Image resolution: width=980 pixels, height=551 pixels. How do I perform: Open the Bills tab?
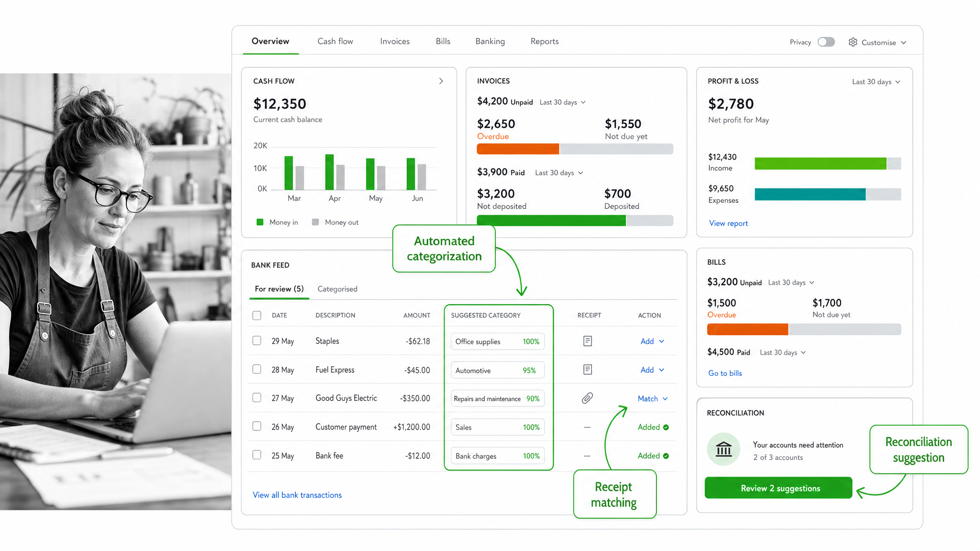tap(443, 41)
